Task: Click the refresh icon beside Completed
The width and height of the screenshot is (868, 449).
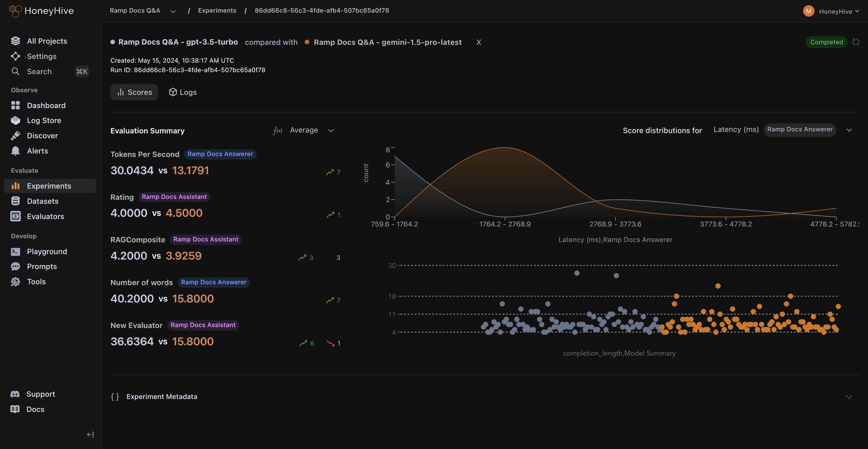Action: [x=856, y=42]
